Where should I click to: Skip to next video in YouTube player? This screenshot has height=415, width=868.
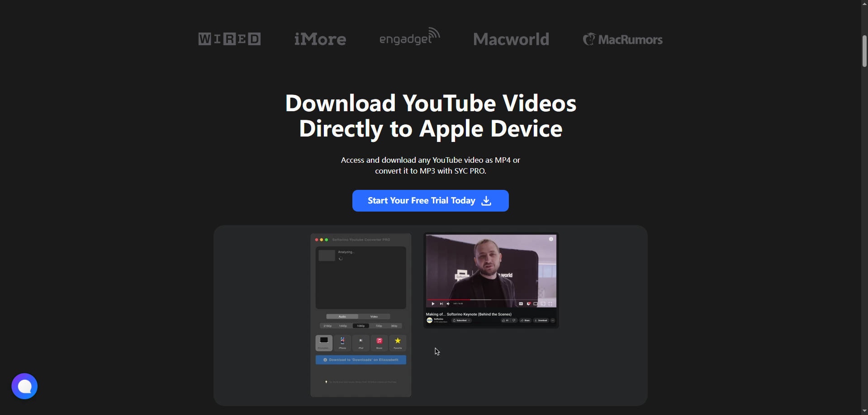(441, 304)
